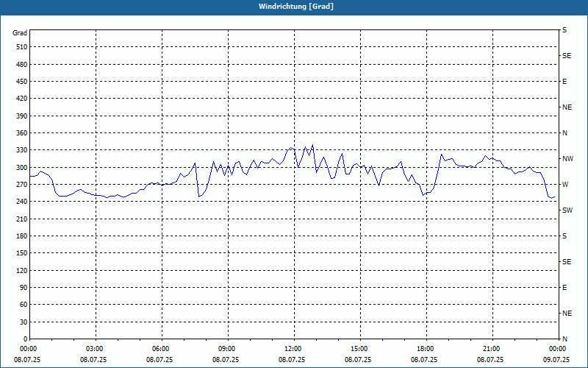Click the S compass label level with 180
This screenshot has height=368, width=588.
[564, 236]
